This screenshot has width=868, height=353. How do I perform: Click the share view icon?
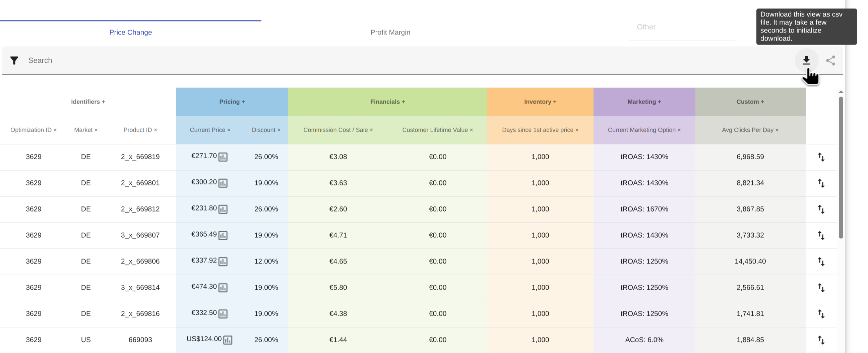pyautogui.click(x=830, y=60)
